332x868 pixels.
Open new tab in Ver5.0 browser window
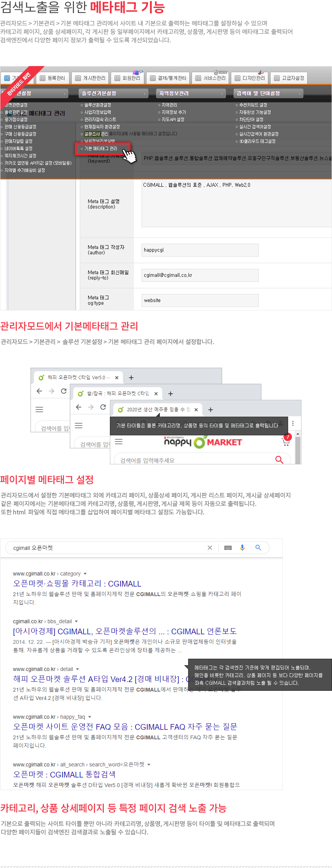[x=131, y=378]
